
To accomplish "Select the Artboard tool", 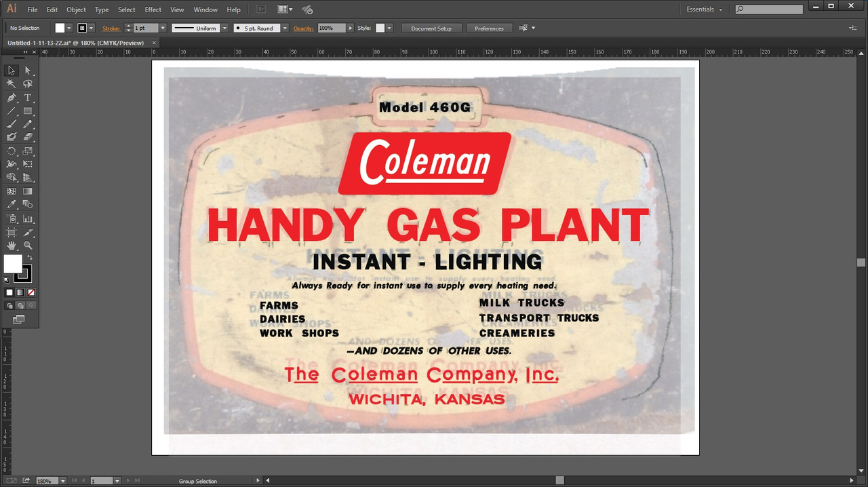I will pos(12,232).
